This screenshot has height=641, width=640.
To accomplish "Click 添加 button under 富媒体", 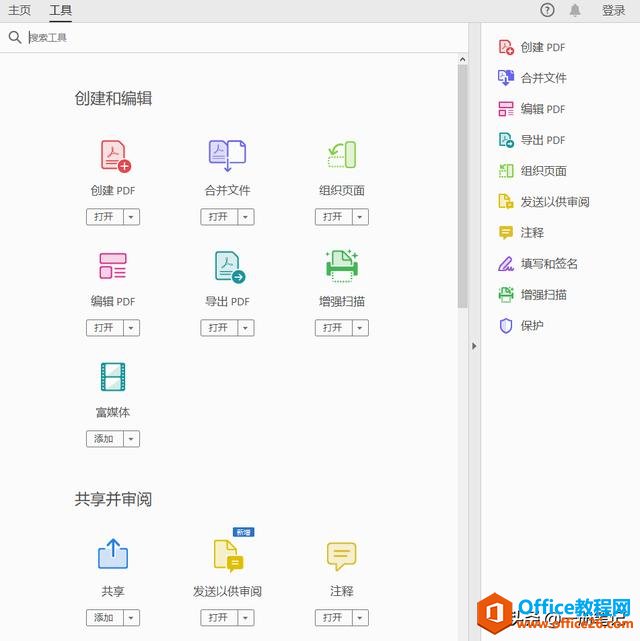I will click(105, 439).
